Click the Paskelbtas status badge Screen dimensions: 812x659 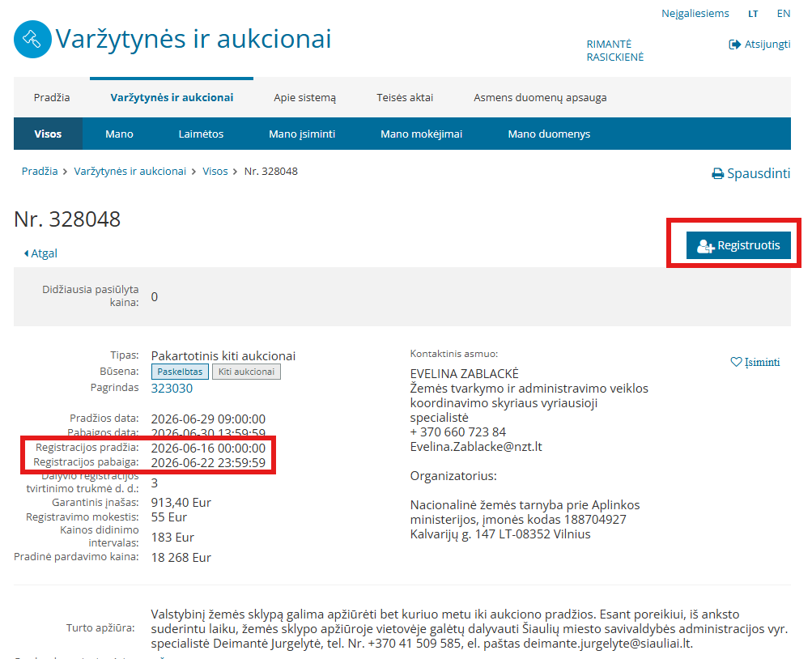tap(181, 372)
